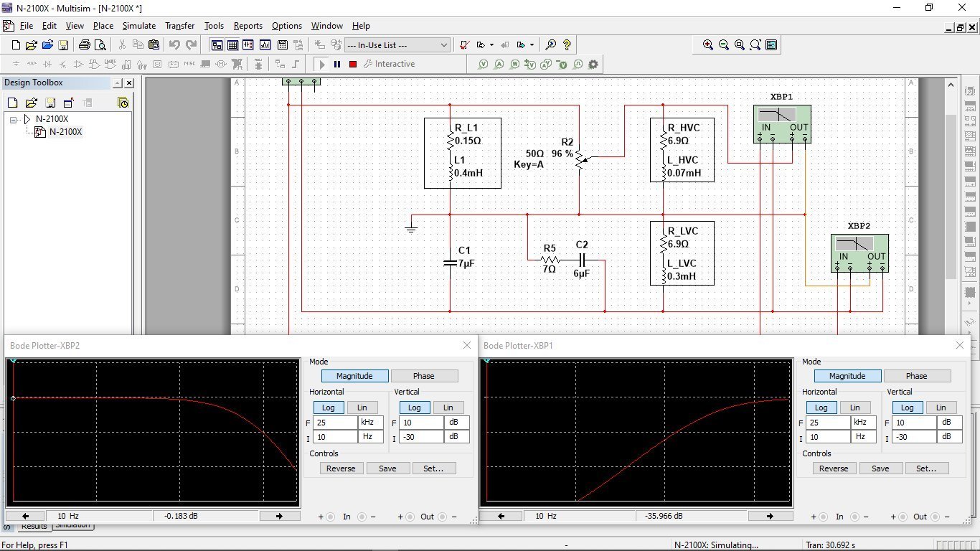The width and height of the screenshot is (980, 551).
Task: Open the Grapher toolbar icon
Action: pyautogui.click(x=265, y=45)
